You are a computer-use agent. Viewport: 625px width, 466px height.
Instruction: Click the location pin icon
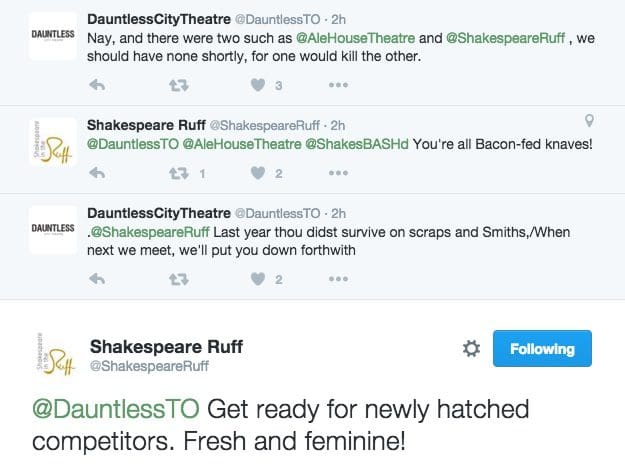pos(590,121)
